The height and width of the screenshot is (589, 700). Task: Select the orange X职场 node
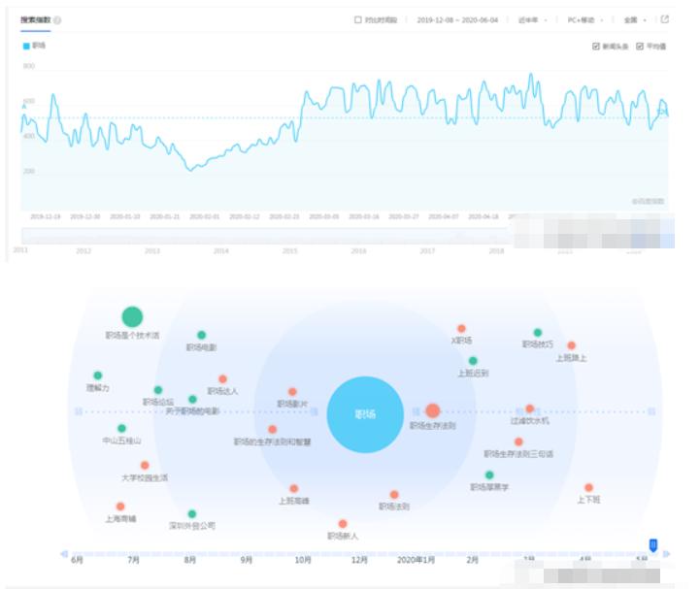[461, 328]
